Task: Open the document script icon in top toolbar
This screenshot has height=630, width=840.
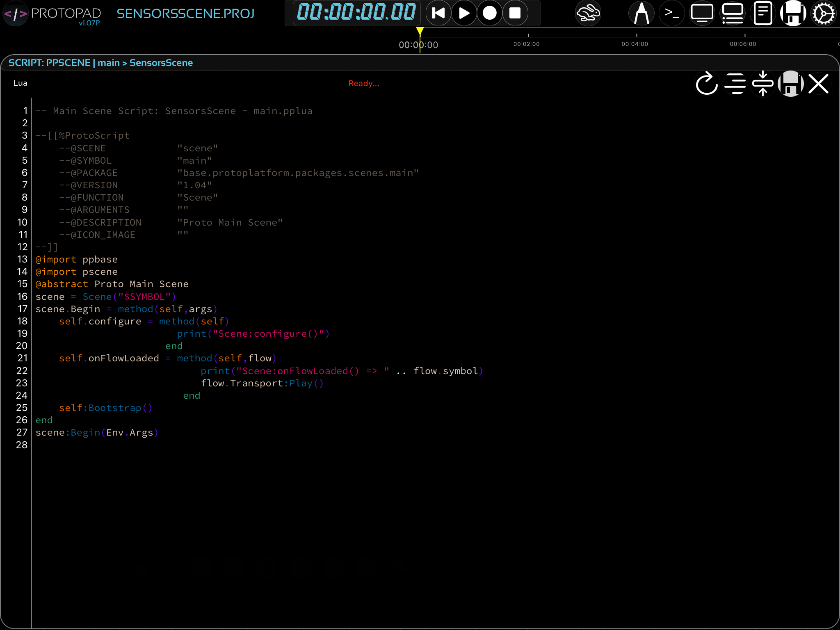Action: pos(763,14)
